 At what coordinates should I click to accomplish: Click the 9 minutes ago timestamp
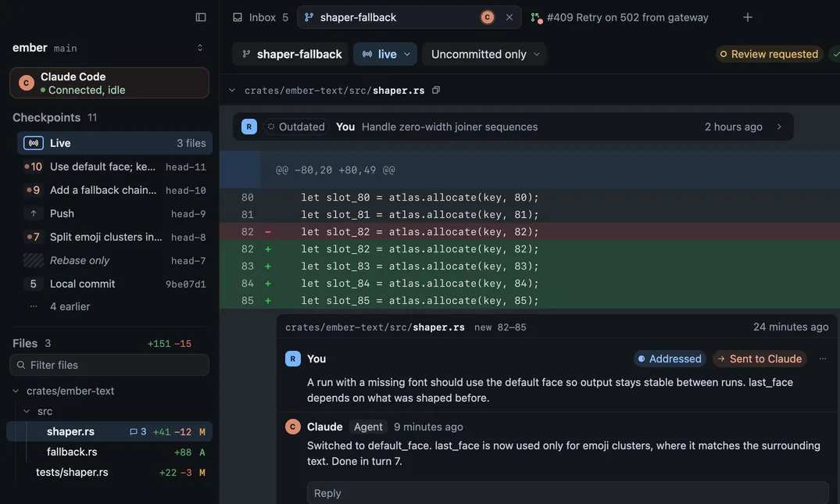coord(428,427)
